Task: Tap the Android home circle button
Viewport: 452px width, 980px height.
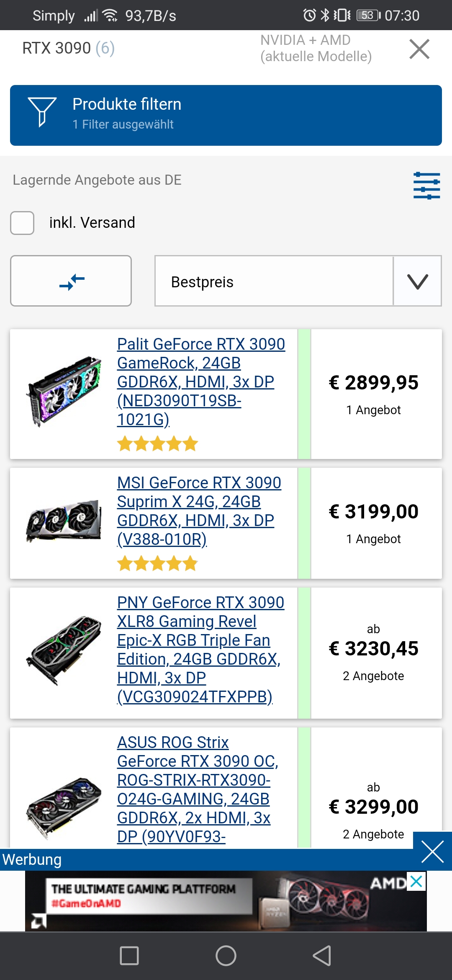Action: coord(226,956)
